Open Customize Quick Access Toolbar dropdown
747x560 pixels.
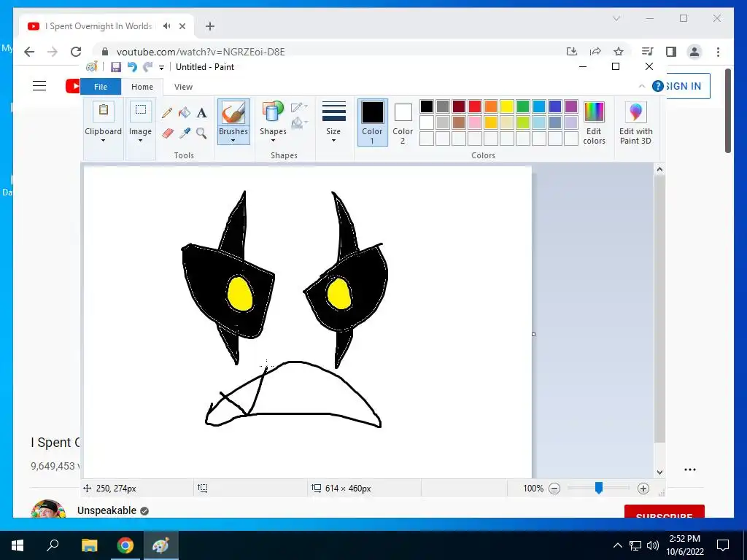(x=161, y=68)
